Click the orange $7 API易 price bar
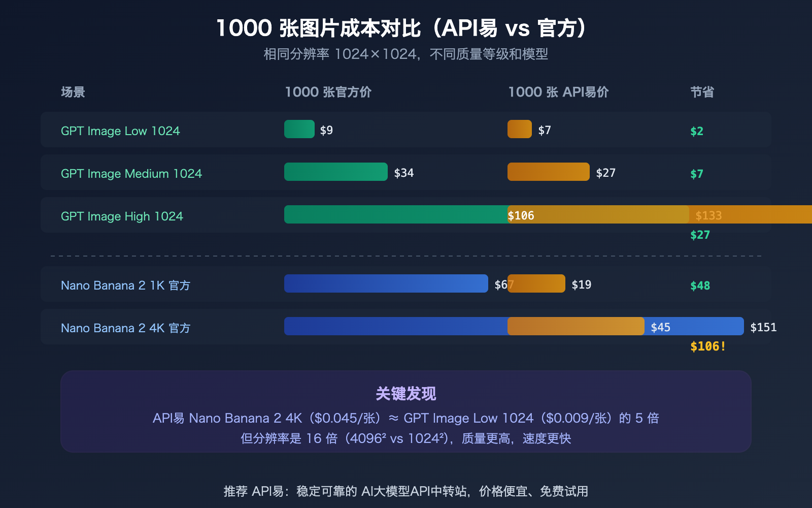The height and width of the screenshot is (508, 812). point(519,130)
